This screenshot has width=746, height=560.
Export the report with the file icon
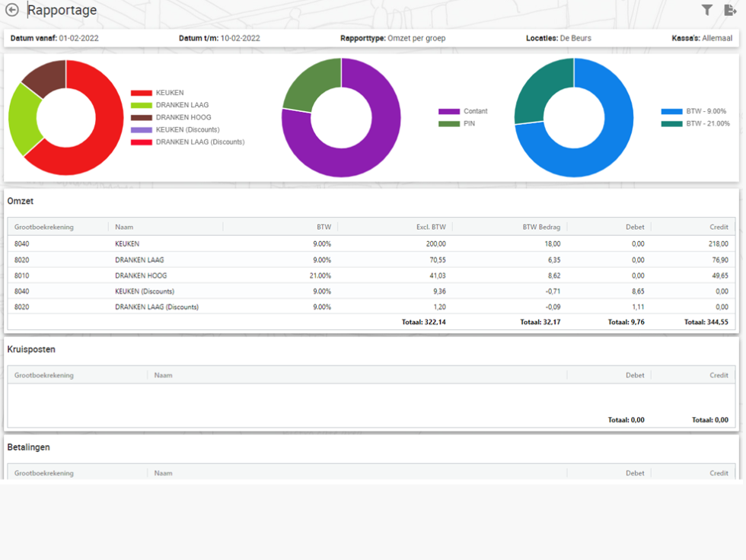[730, 10]
